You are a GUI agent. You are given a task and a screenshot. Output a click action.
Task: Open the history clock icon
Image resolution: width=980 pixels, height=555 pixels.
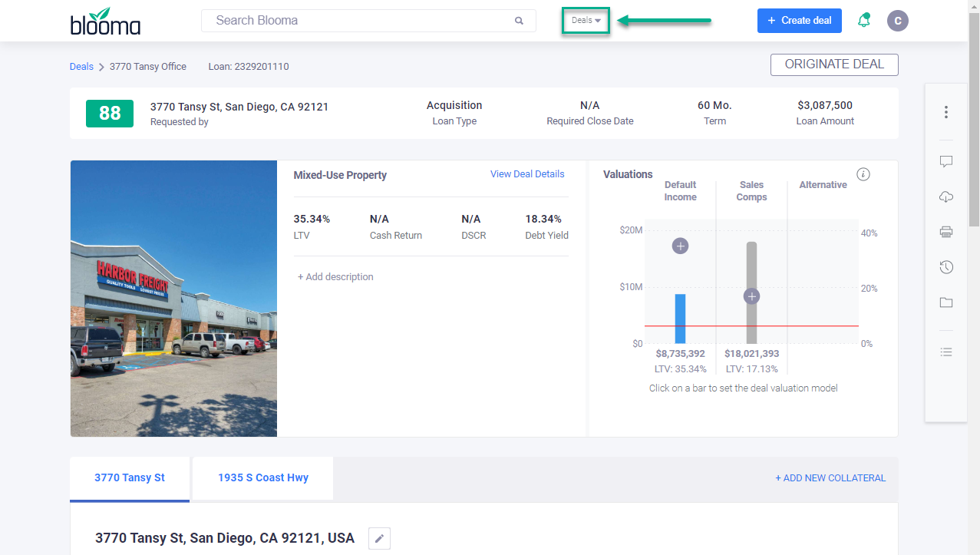point(946,267)
